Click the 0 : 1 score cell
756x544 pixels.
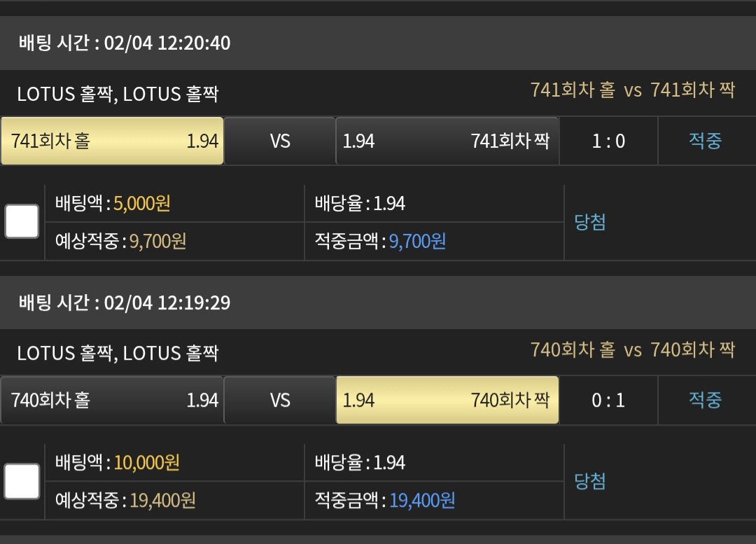tap(608, 400)
